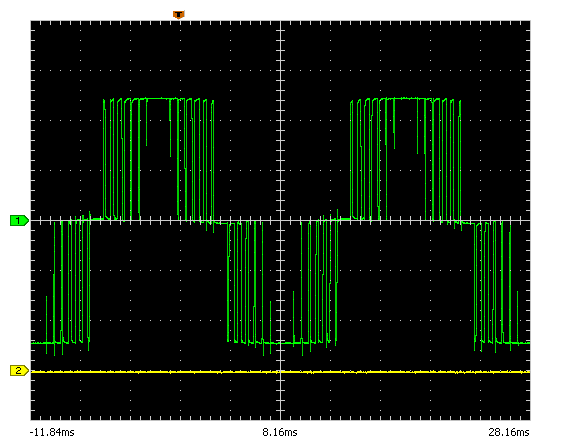Click the orange trigger position marker
This screenshot has height=441, width=561.
178,15
